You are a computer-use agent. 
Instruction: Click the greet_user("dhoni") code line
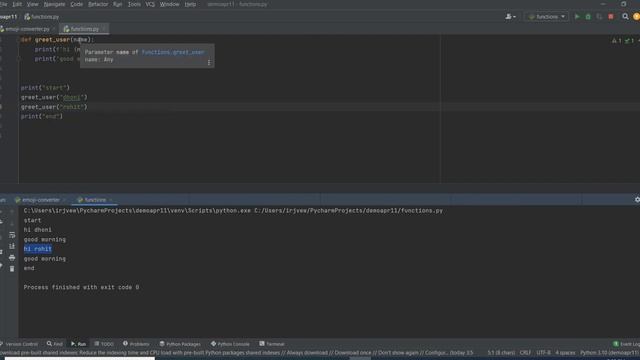tap(54, 97)
